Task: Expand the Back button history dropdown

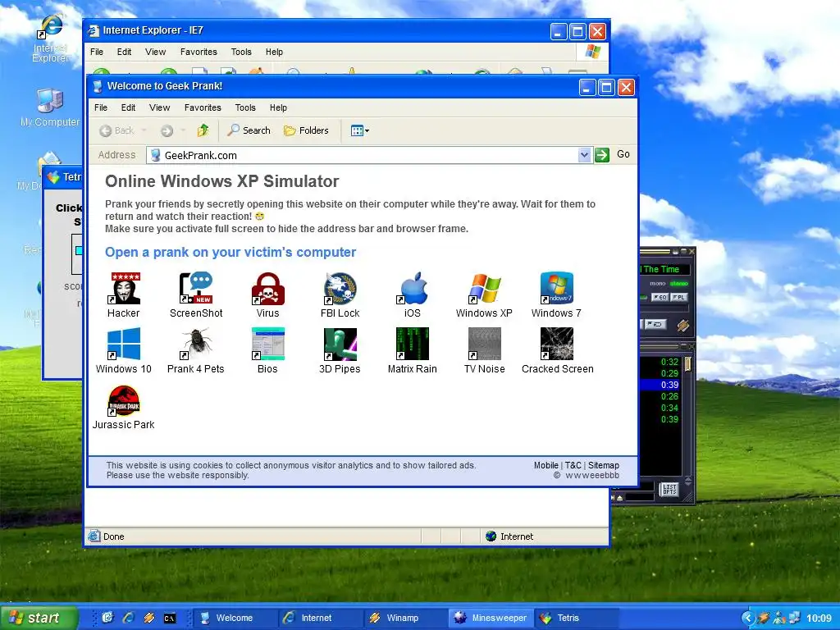Action: coord(144,130)
